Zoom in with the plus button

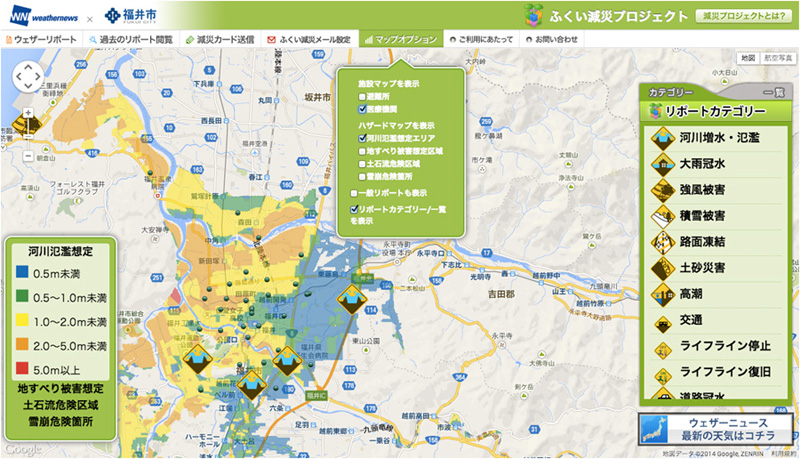(x=28, y=113)
